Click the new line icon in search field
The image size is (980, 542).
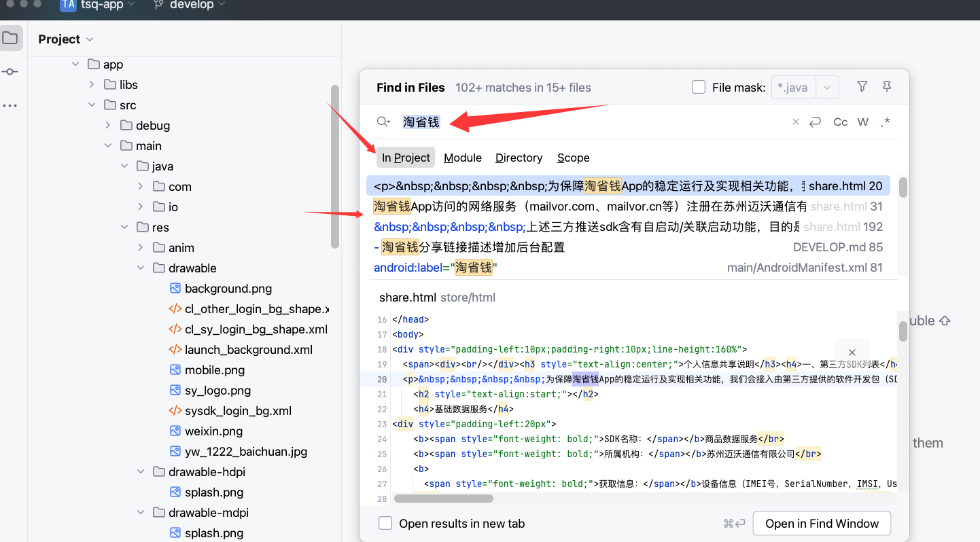815,122
